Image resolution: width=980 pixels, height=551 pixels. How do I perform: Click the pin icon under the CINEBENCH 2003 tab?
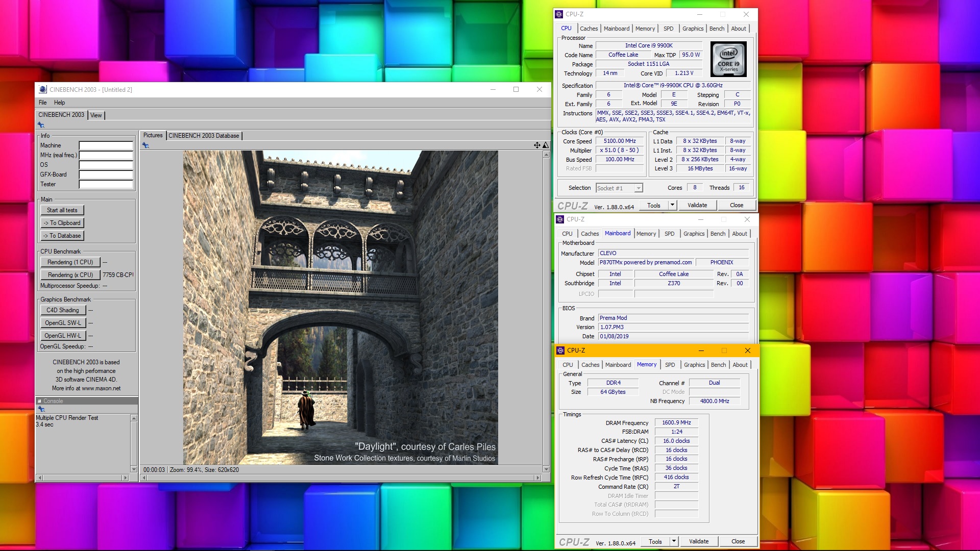tap(41, 125)
